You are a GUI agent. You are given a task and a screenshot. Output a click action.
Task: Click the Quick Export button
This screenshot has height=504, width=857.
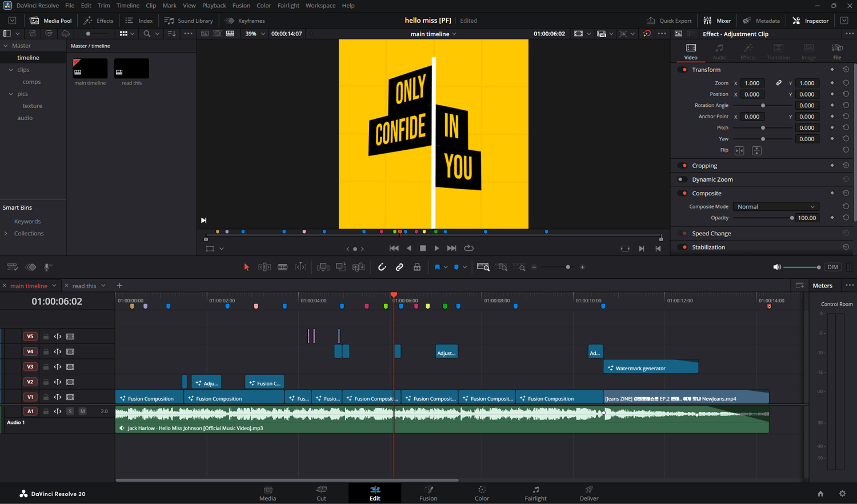(x=669, y=21)
